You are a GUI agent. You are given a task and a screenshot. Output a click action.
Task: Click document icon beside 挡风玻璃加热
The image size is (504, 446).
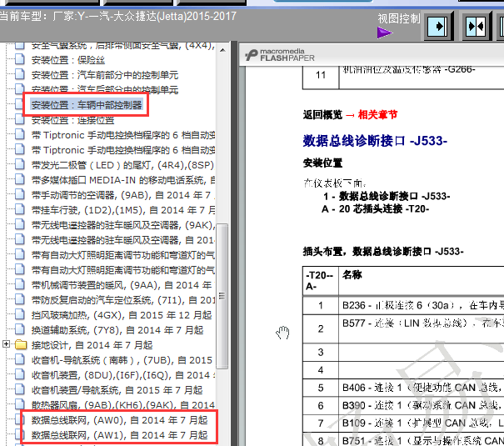pos(20,314)
